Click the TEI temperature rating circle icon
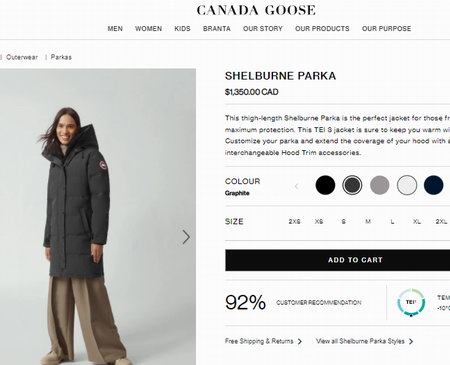Viewport: 450px width, 365px height. [411, 302]
